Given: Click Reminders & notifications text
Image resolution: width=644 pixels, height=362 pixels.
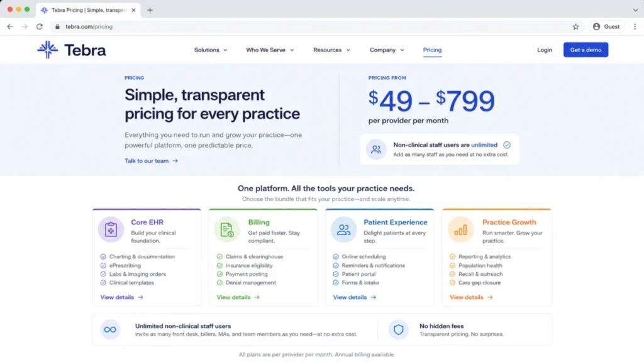Looking at the screenshot, I should 374,266.
